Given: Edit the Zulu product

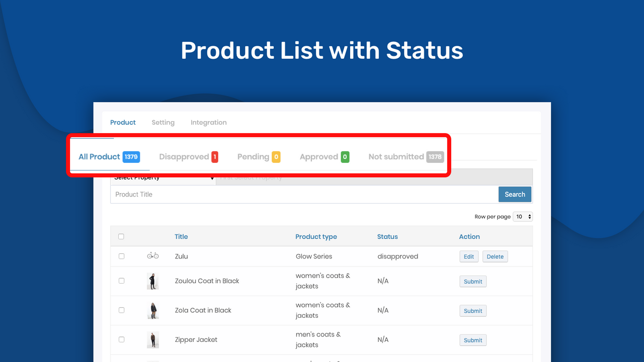Looking at the screenshot, I should point(468,256).
